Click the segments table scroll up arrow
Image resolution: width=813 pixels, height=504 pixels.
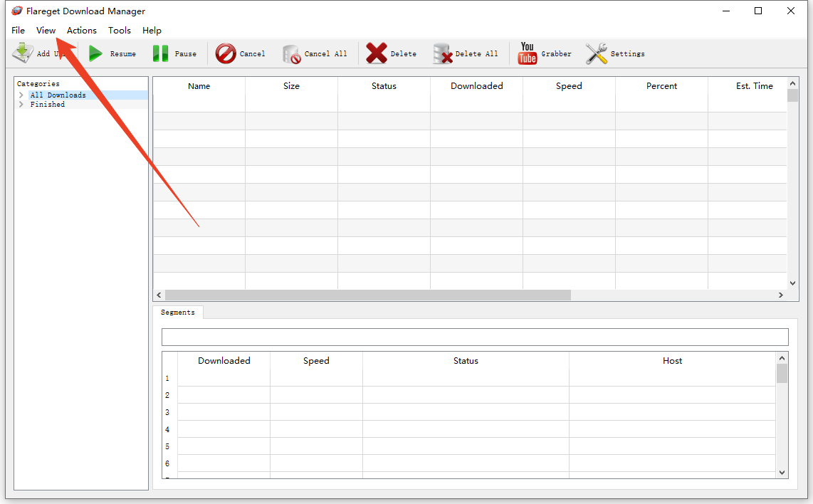(x=782, y=358)
